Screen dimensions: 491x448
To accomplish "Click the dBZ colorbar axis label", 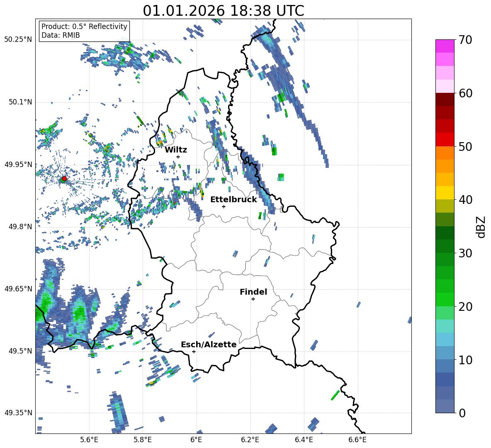I will 481,227.
